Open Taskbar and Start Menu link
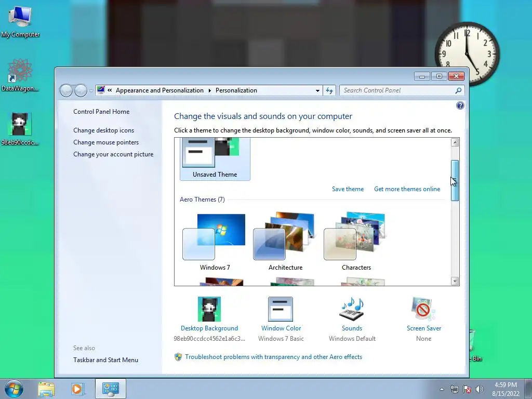Image resolution: width=532 pixels, height=399 pixels. click(x=105, y=360)
